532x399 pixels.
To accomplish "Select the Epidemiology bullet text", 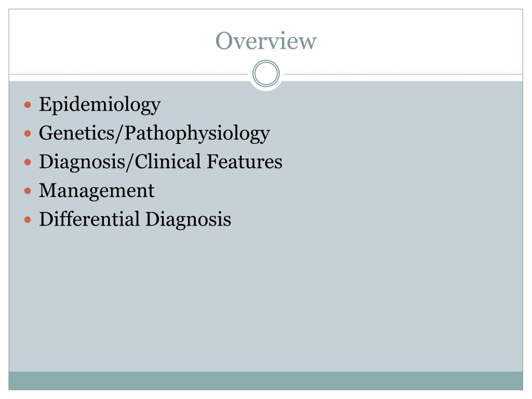I will tap(100, 105).
